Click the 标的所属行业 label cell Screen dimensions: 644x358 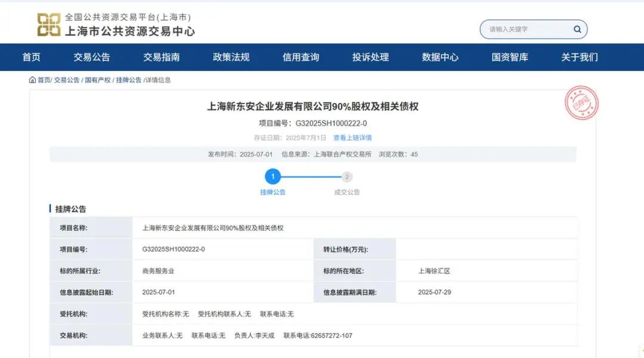(91, 271)
